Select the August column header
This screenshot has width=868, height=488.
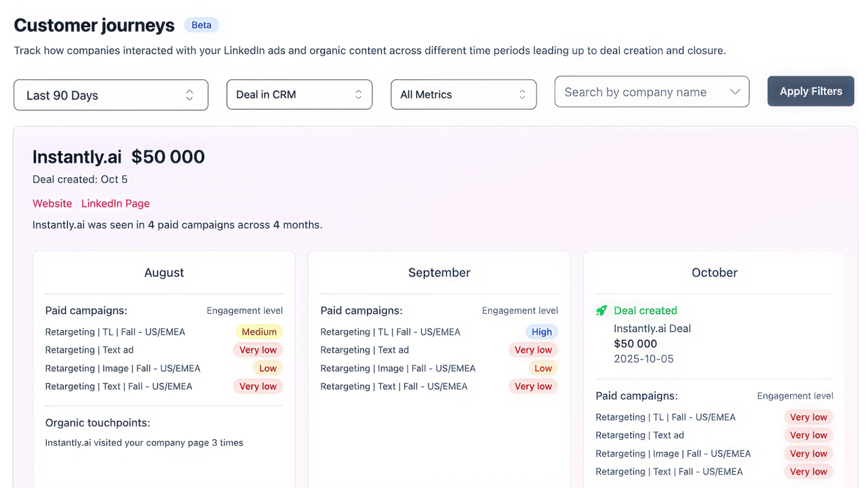click(164, 272)
